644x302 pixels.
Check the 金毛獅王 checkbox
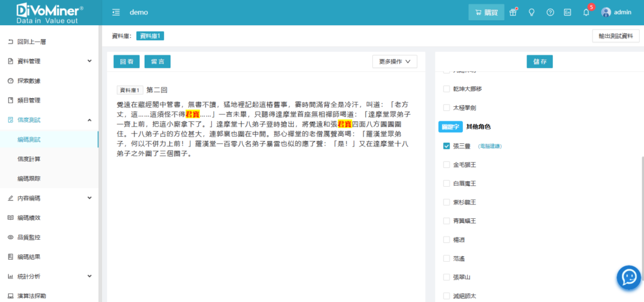[447, 165]
